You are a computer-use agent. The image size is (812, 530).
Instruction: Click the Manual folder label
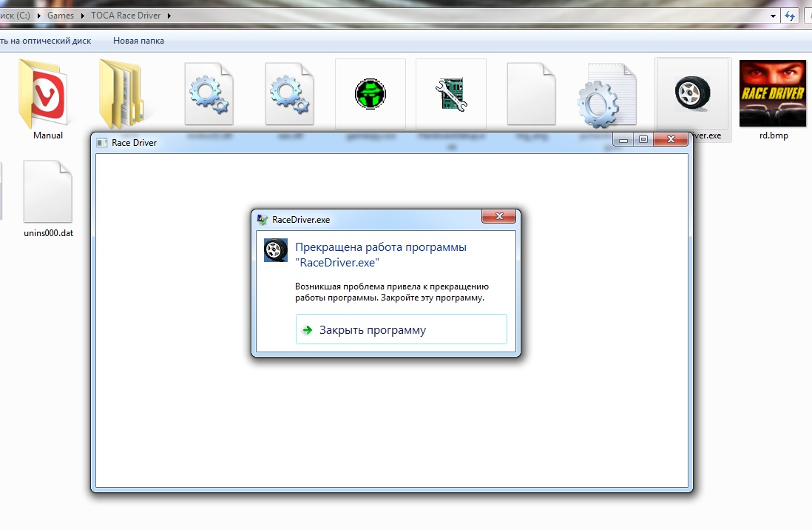(48, 135)
